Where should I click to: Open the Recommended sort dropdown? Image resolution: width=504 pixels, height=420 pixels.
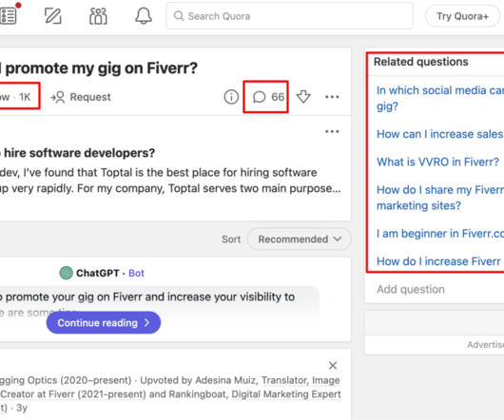point(300,239)
